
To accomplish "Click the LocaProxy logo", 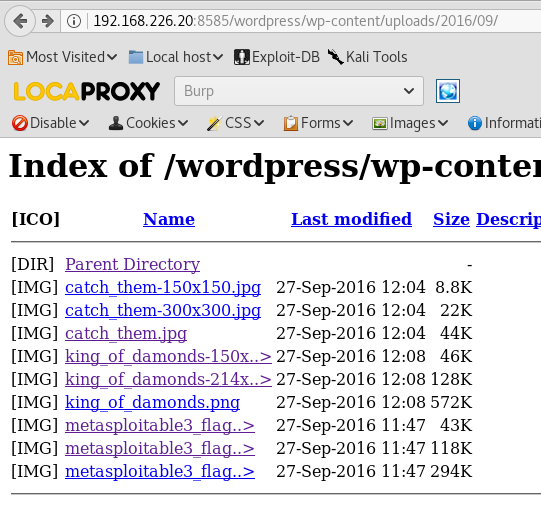I will (87, 91).
